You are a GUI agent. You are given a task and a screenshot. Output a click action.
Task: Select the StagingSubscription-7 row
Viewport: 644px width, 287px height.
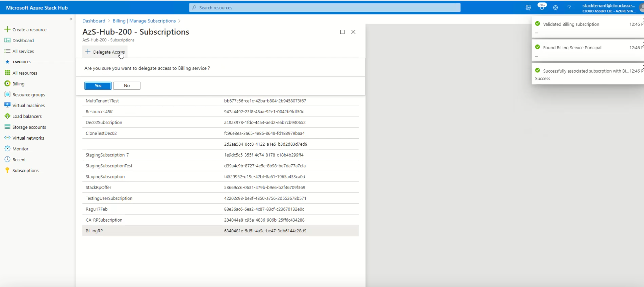[221, 155]
